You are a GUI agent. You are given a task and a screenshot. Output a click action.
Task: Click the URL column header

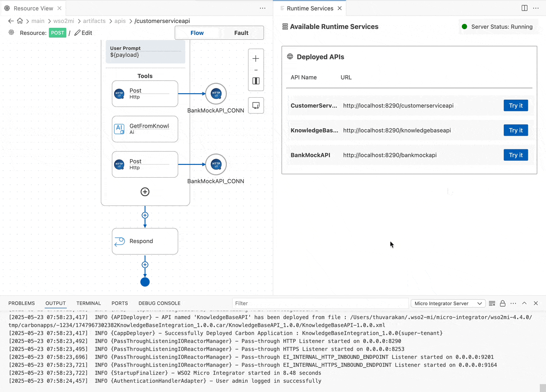click(346, 77)
